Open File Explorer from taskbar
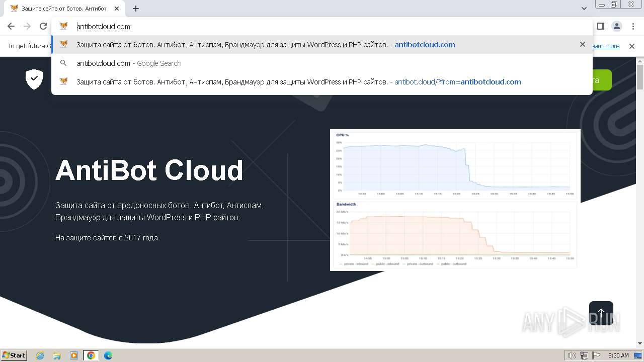 (x=57, y=355)
